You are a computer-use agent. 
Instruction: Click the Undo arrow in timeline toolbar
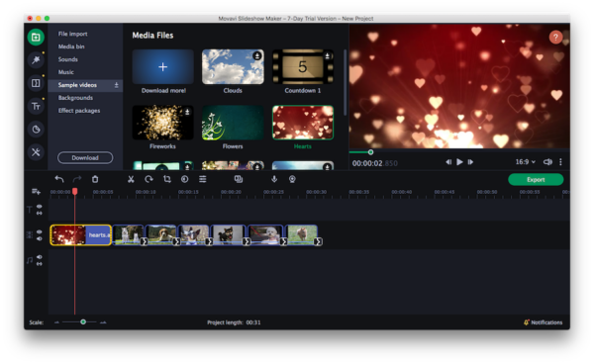(59, 179)
